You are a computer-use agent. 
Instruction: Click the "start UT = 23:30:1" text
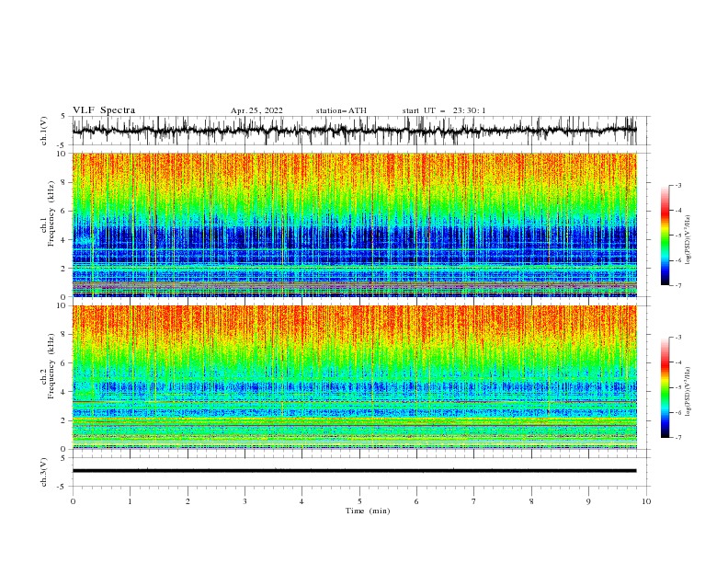(x=444, y=110)
